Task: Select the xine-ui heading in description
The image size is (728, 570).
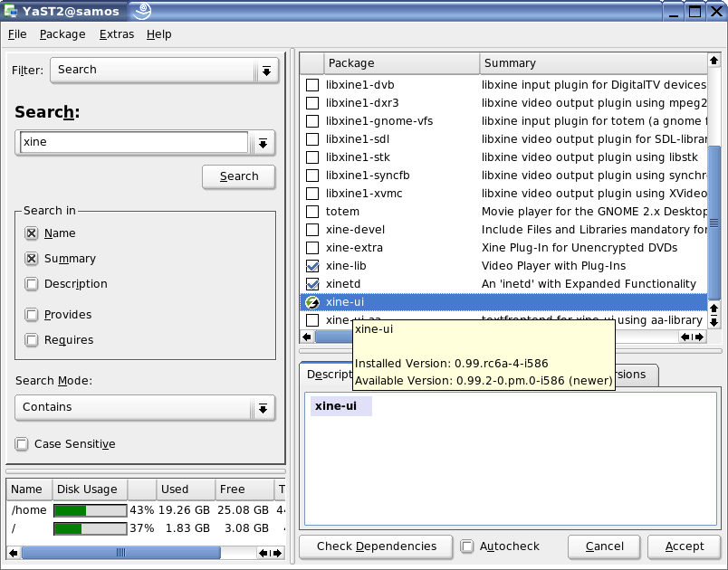Action: (336, 406)
